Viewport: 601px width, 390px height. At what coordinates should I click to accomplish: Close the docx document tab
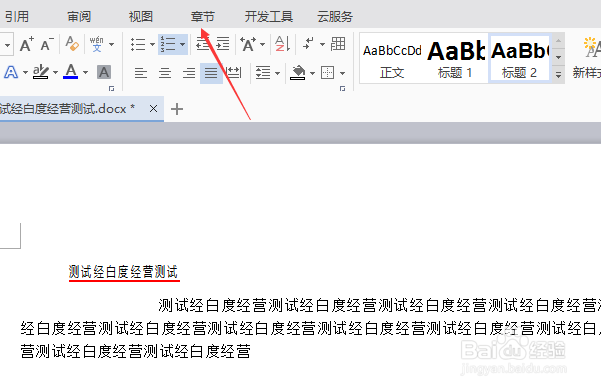[x=153, y=109]
